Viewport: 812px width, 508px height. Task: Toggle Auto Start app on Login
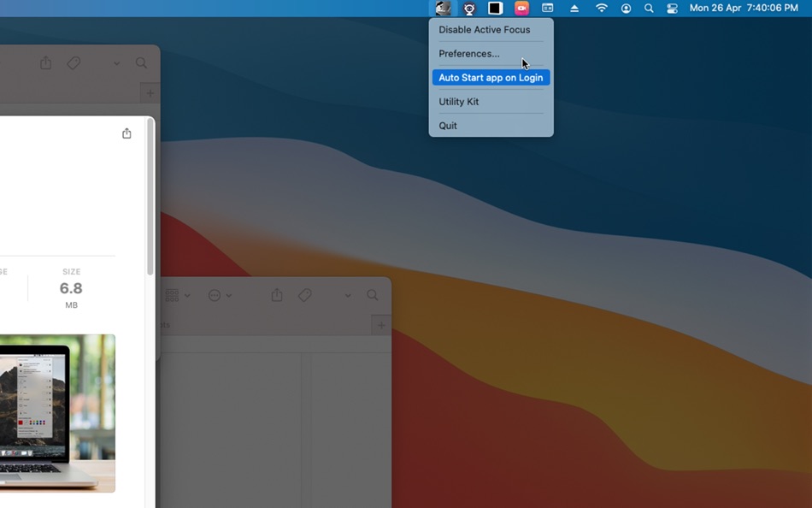(491, 78)
